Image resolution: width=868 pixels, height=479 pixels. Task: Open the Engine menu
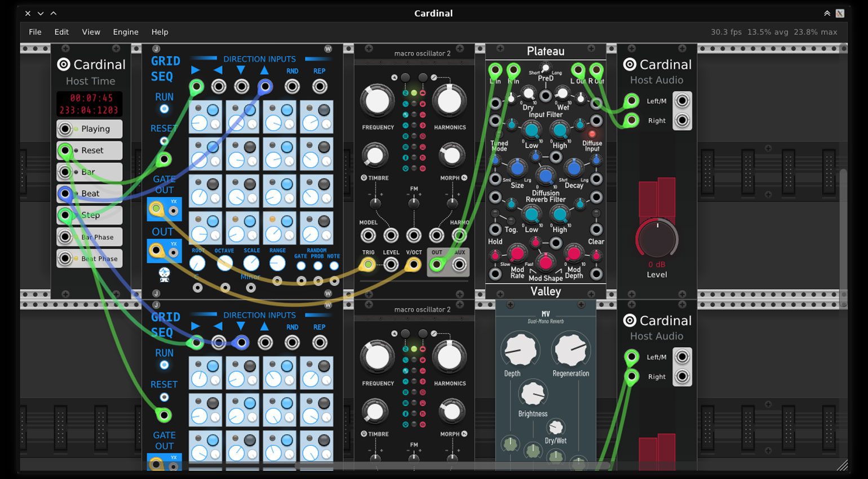point(125,32)
